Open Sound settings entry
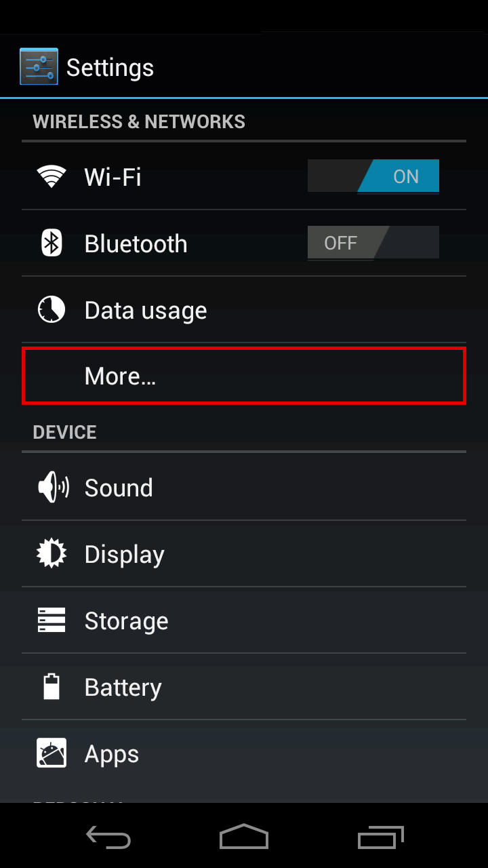 pos(244,487)
